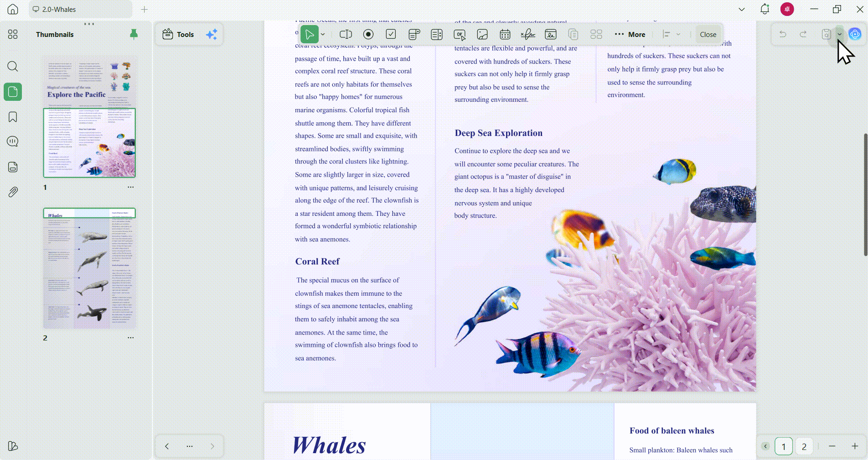Viewport: 868px width, 460px height.
Task: Open selection tool dropdown arrow
Action: click(323, 34)
